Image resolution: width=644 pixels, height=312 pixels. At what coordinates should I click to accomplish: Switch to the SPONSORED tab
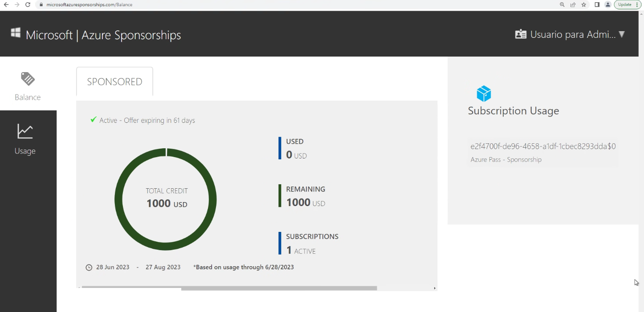(x=114, y=81)
